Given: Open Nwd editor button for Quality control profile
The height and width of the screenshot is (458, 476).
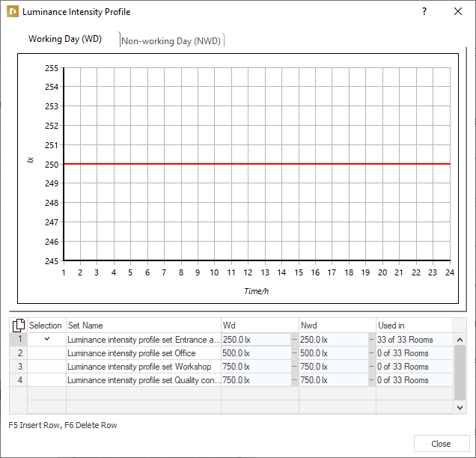Looking at the screenshot, I should click(x=372, y=380).
